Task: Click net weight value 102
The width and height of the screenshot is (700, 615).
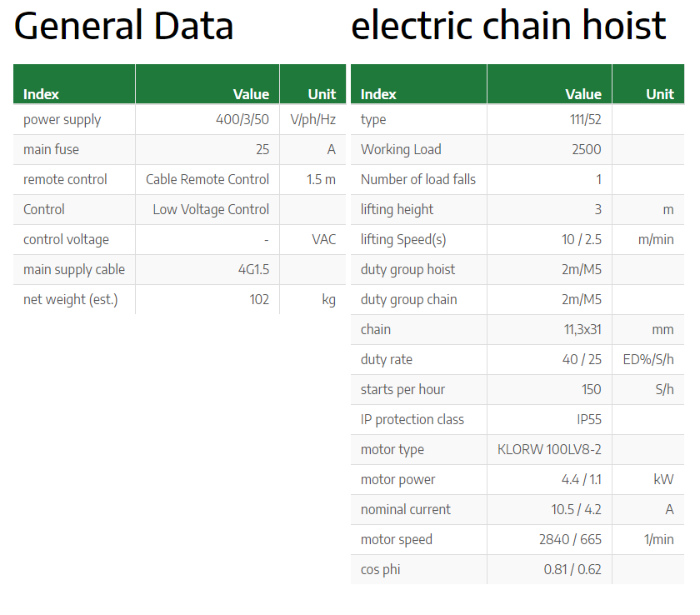Action: [x=259, y=299]
